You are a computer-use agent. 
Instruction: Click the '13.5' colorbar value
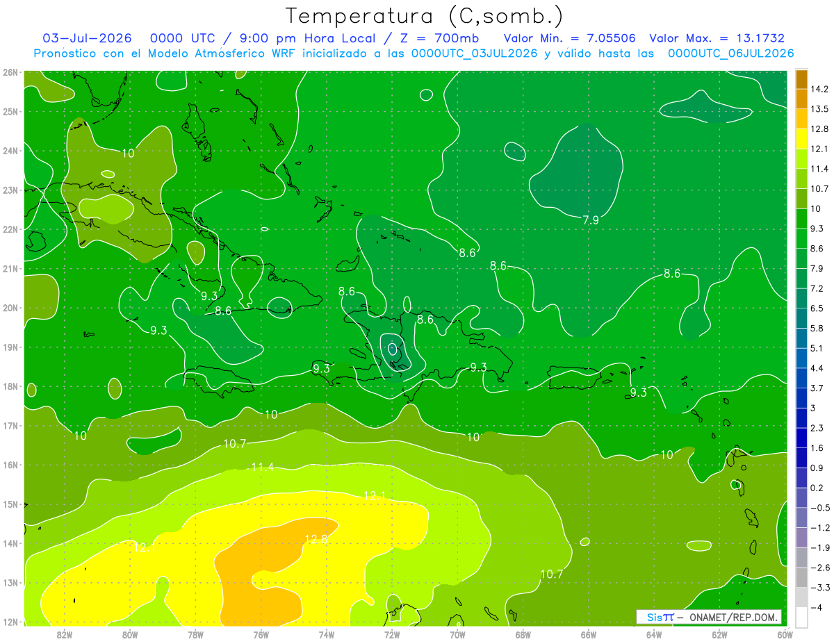tap(819, 109)
